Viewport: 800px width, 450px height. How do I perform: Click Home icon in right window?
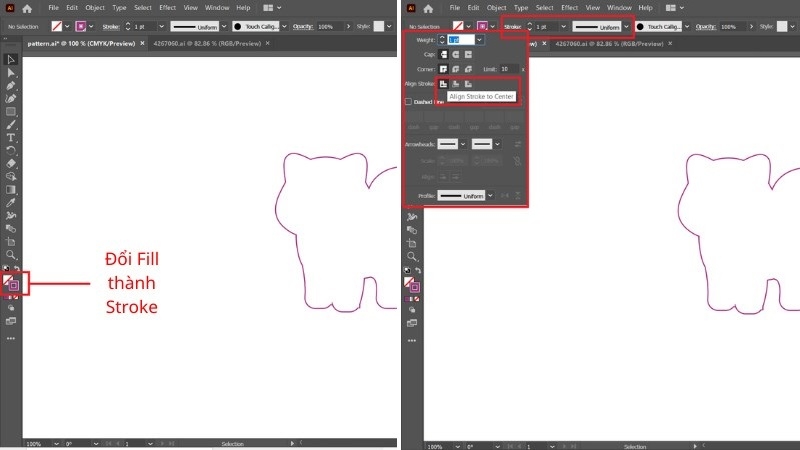click(428, 8)
